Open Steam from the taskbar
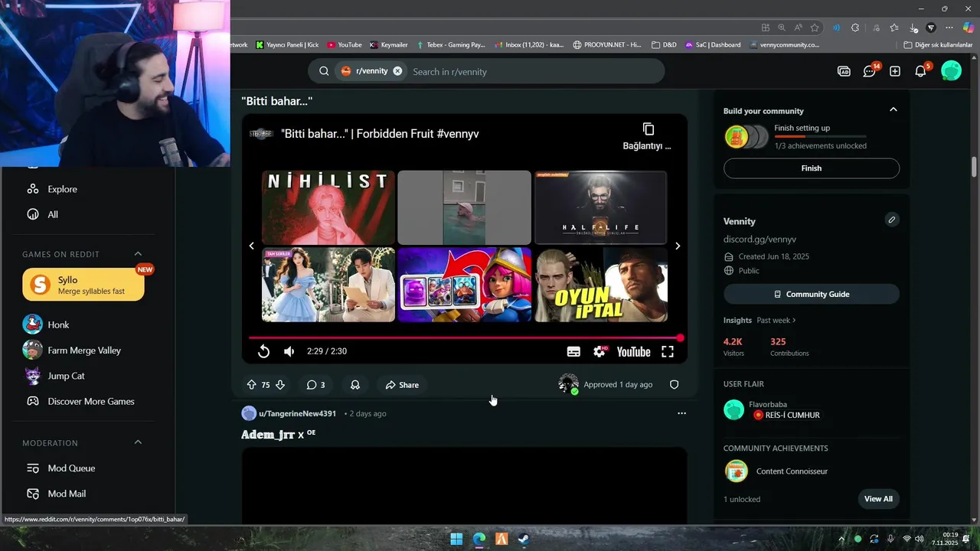Image resolution: width=980 pixels, height=551 pixels. 524,539
